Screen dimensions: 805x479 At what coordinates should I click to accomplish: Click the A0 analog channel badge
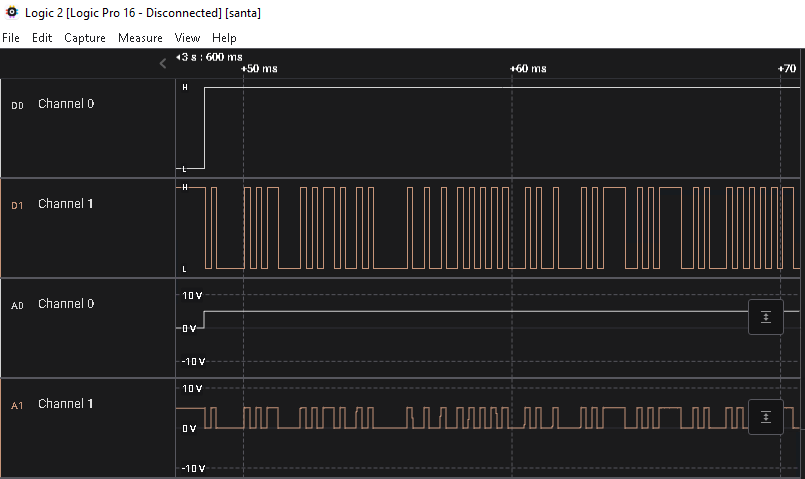coord(17,305)
